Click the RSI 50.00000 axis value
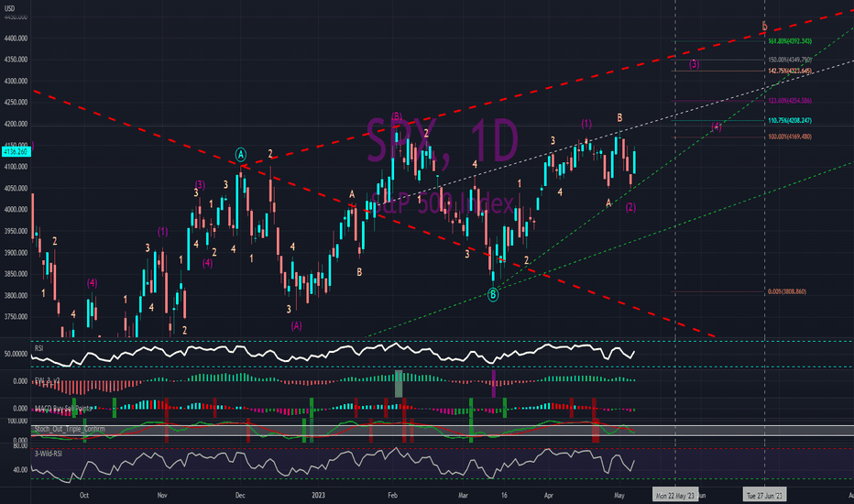This screenshot has height=504, width=854. click(x=16, y=354)
